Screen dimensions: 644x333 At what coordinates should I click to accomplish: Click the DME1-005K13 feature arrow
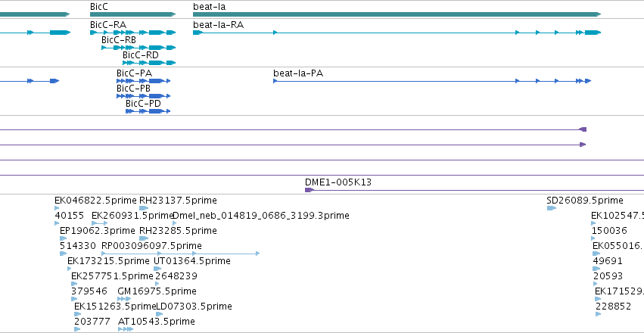(x=310, y=190)
